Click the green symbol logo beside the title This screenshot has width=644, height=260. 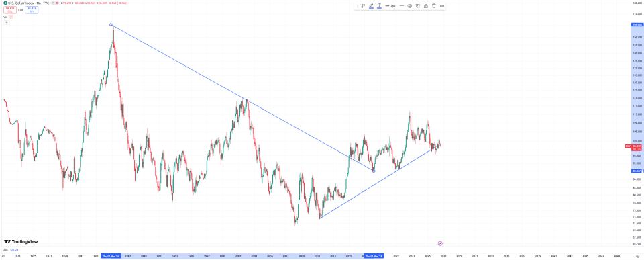5,3
